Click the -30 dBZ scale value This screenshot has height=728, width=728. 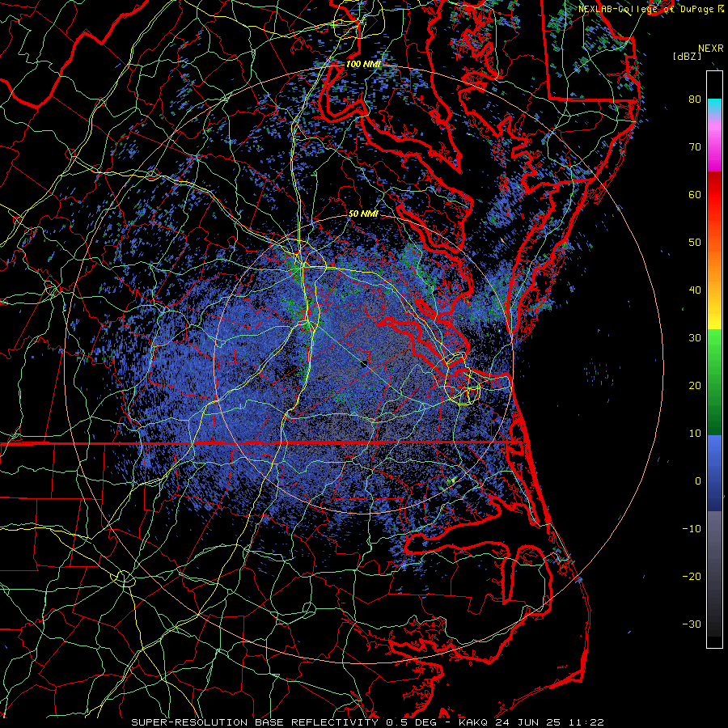tap(692, 624)
